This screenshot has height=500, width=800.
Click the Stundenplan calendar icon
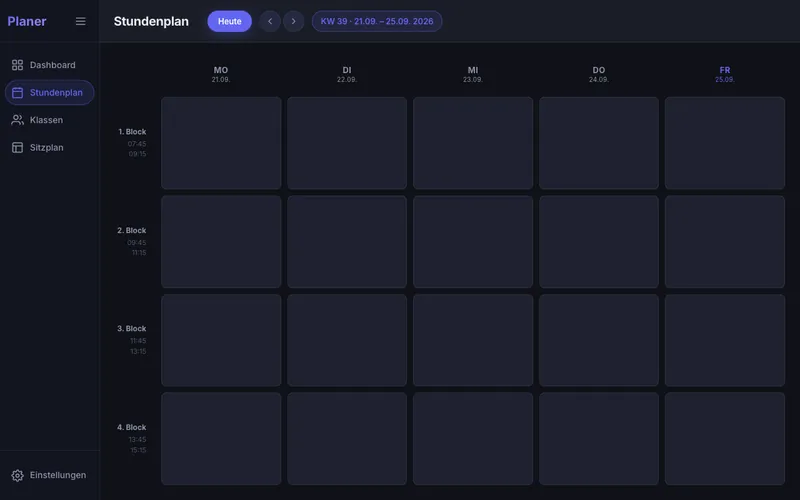tap(17, 92)
